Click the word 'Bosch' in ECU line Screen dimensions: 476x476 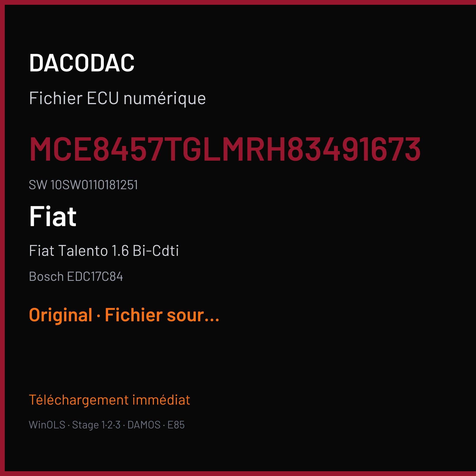pos(46,277)
